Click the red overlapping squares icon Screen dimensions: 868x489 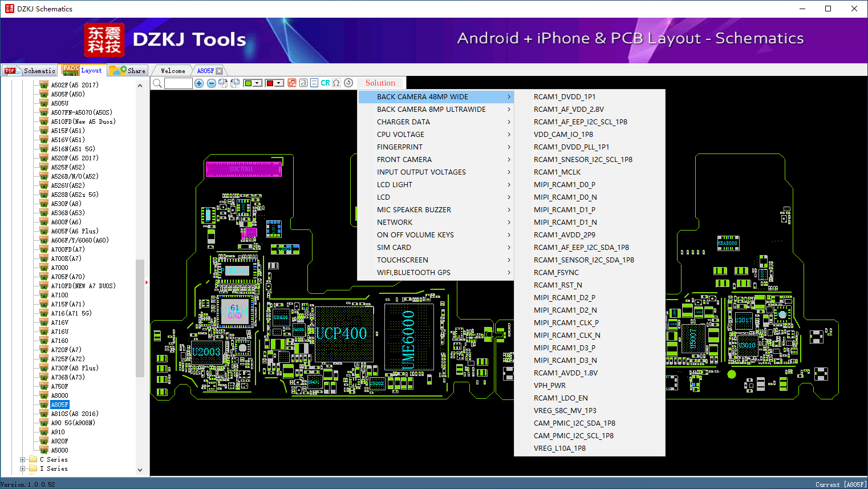[292, 83]
